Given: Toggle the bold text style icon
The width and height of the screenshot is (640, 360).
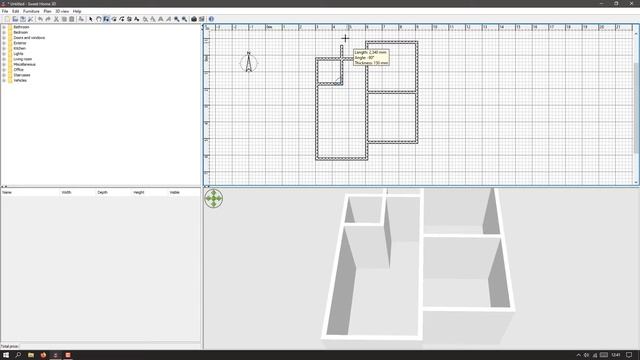Looking at the screenshot, I should tap(161, 19).
